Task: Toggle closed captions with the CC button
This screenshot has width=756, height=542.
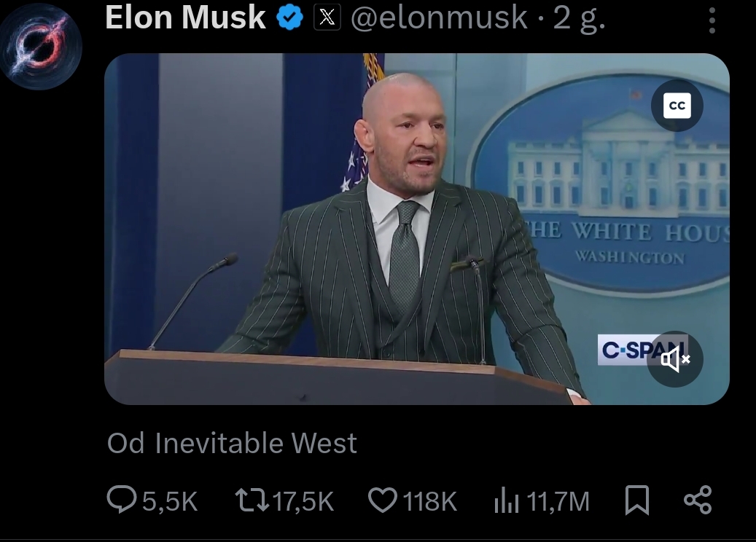Action: pos(677,106)
